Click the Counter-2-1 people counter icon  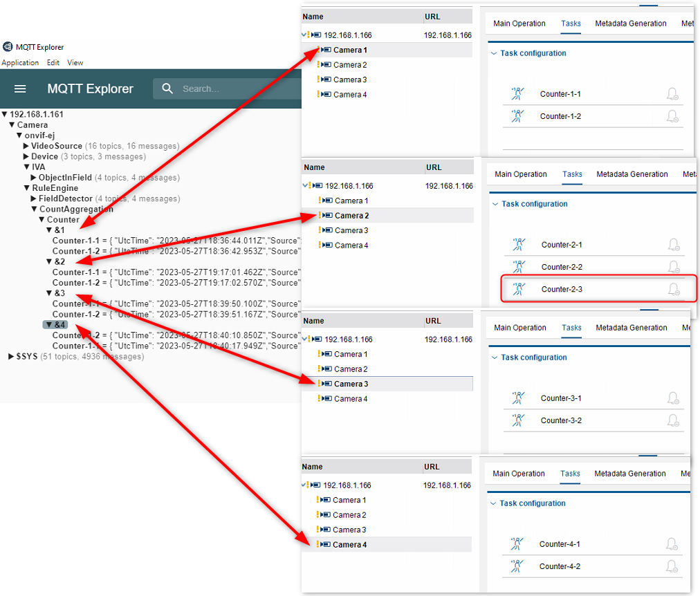click(519, 245)
